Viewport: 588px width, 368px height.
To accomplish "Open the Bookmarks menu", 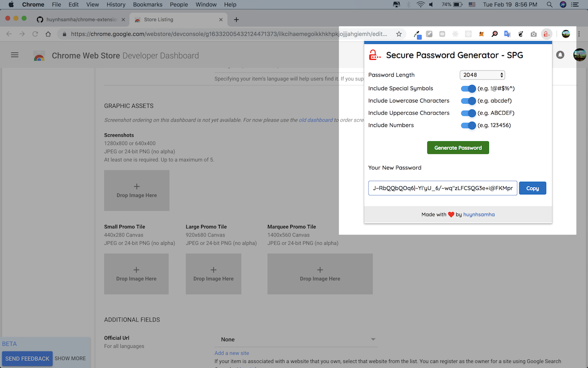I will click(147, 5).
